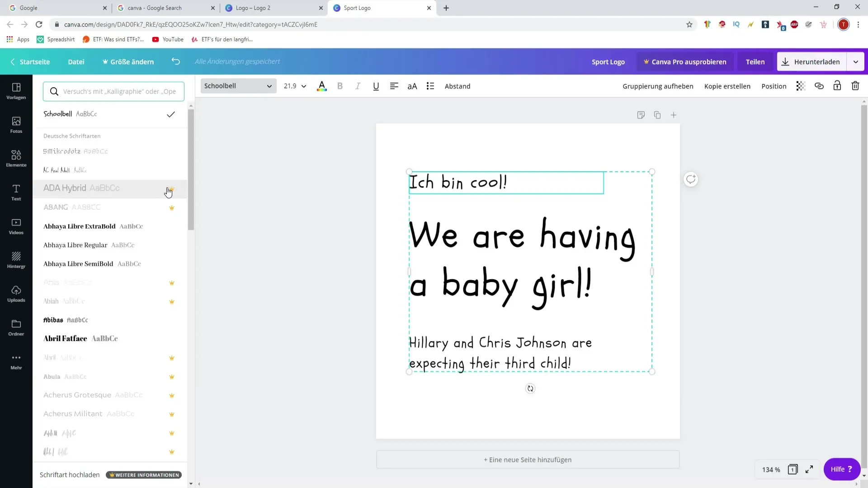Open the Text sidebar panel
Screen dimensions: 868x488
point(16,192)
